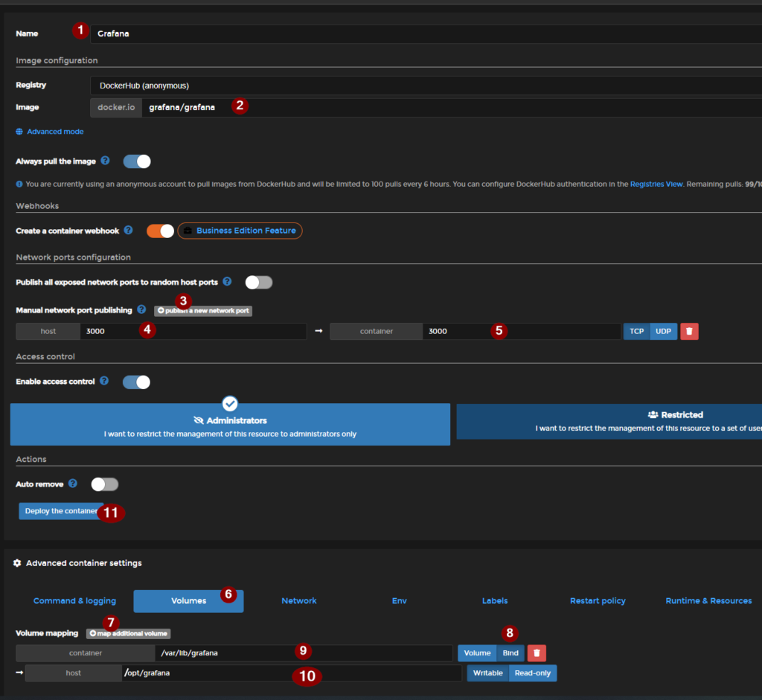Click help icon beside Auto remove
The height and width of the screenshot is (700, 762).
pos(73,484)
